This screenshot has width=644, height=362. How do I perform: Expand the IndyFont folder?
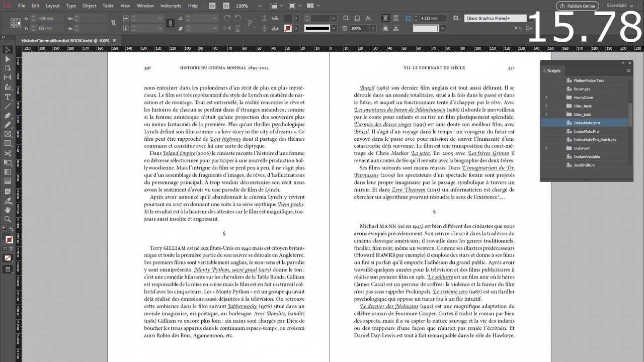[546, 148]
